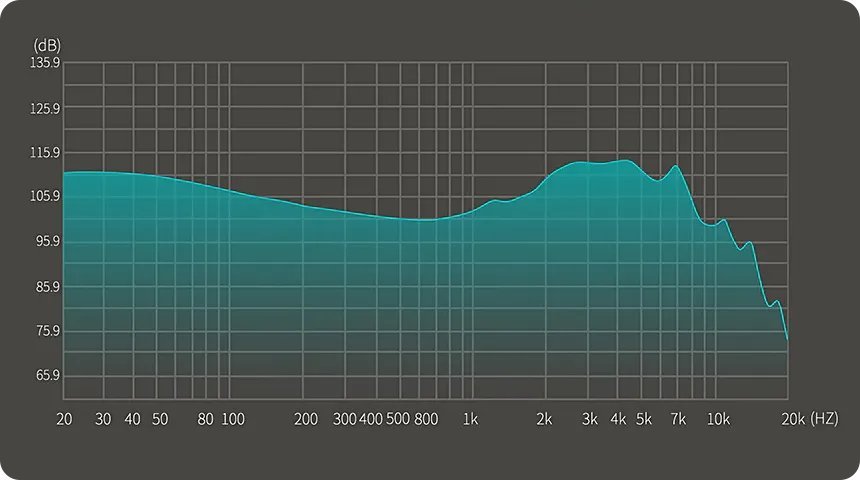Click the 50 frequency axis label

click(160, 419)
